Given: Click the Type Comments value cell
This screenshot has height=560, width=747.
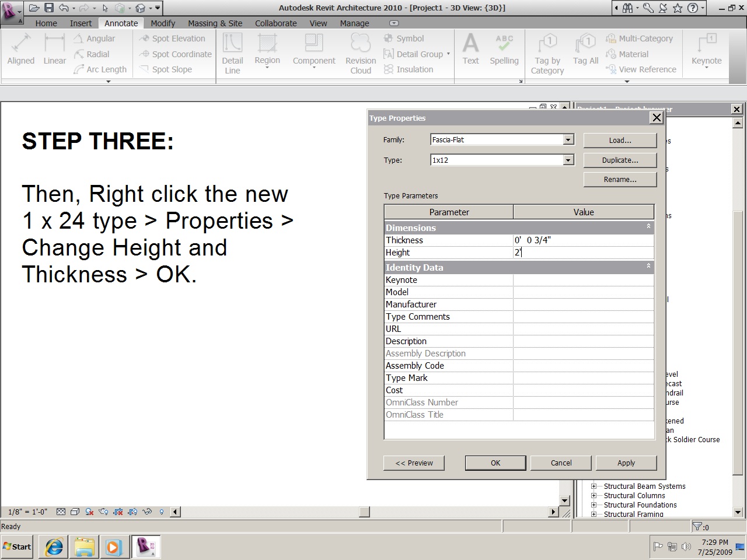Looking at the screenshot, I should point(584,317).
